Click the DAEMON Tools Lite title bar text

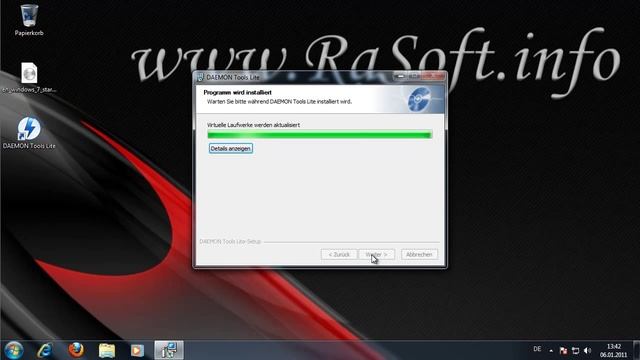coord(233,77)
